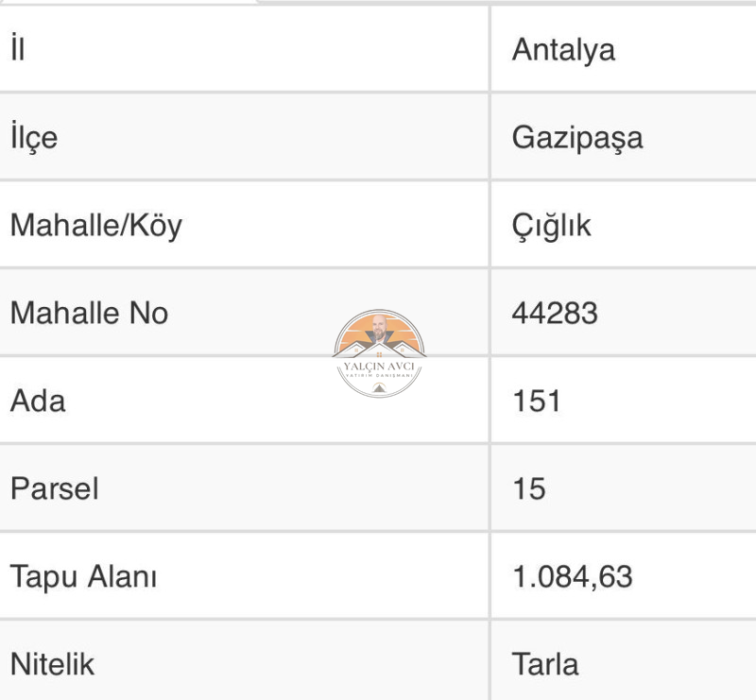Screen dimensions: 756x700
Task: Click the small house icon under watermark text
Action: click(x=379, y=387)
